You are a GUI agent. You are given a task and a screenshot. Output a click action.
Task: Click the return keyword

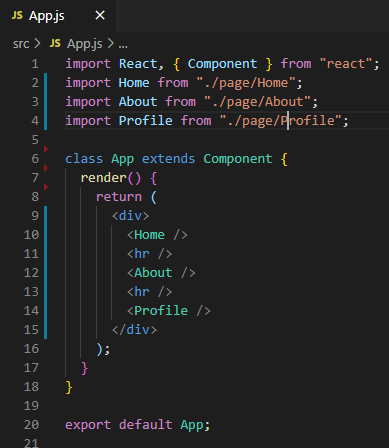pyautogui.click(x=119, y=197)
